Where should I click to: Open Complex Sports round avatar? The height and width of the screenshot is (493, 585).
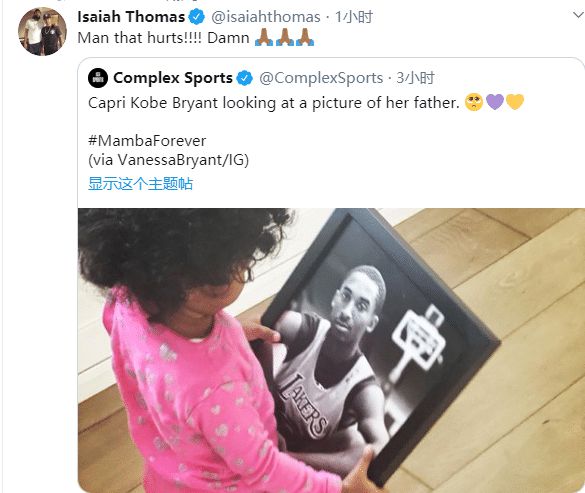pyautogui.click(x=98, y=78)
